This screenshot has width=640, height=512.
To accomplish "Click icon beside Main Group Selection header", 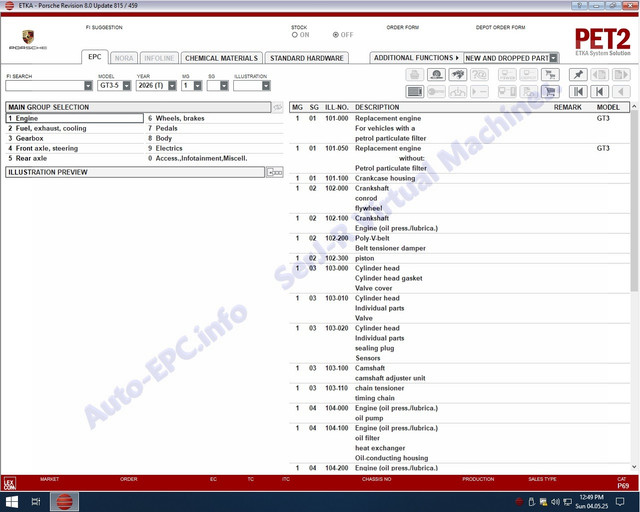I will (278, 107).
